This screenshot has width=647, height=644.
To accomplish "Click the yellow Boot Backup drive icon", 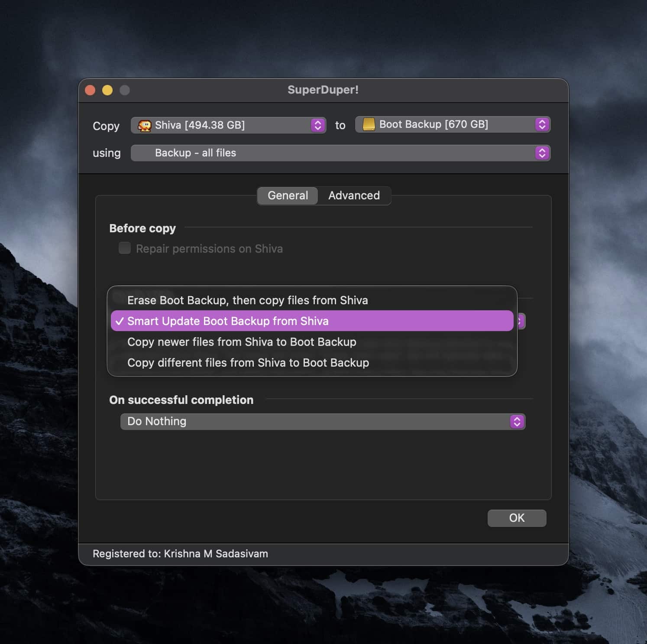I will tap(369, 124).
